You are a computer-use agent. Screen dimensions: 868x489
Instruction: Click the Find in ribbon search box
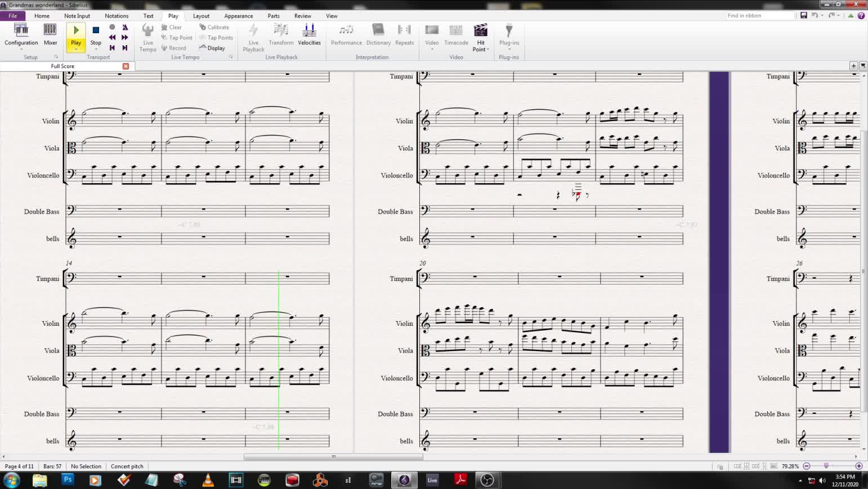pos(760,16)
